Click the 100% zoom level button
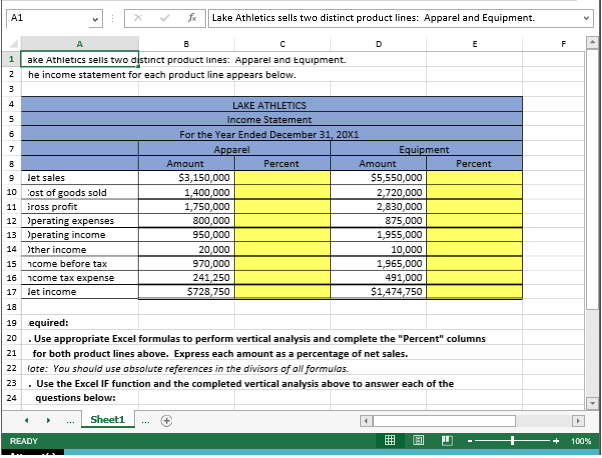The height and width of the screenshot is (458, 602). (580, 441)
